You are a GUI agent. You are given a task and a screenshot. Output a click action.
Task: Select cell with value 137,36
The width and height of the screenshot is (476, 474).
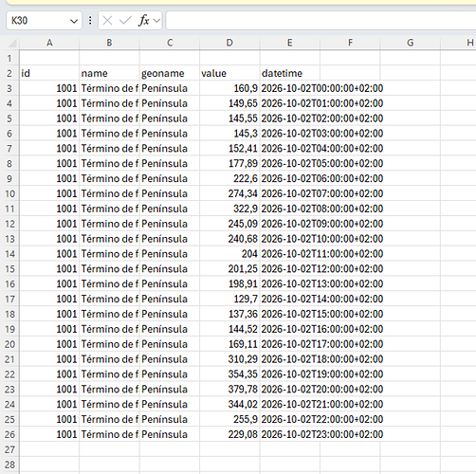(x=229, y=314)
